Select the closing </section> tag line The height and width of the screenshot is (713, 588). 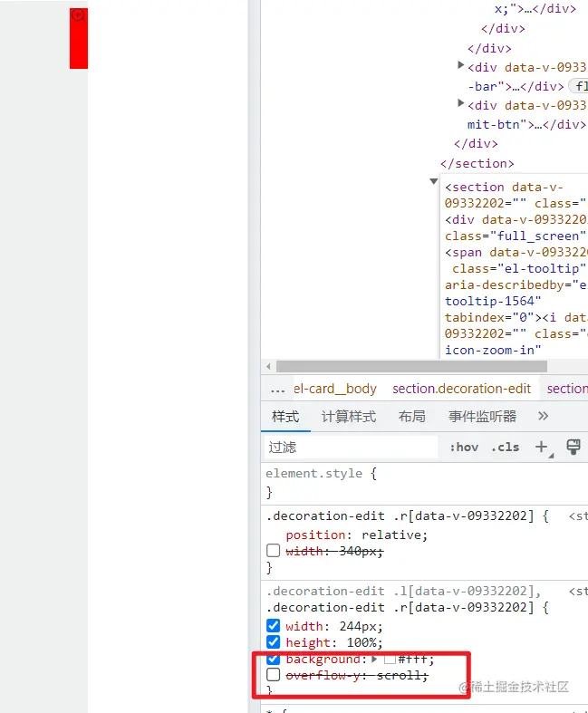click(477, 164)
